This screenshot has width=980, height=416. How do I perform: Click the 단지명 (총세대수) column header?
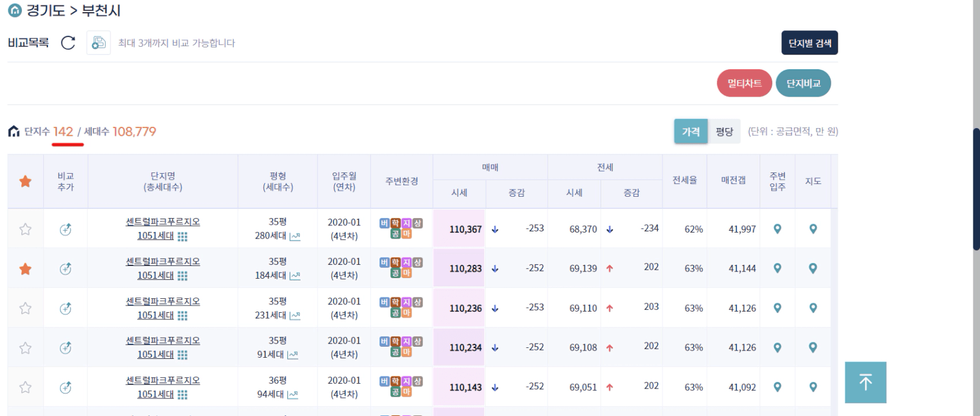(163, 181)
